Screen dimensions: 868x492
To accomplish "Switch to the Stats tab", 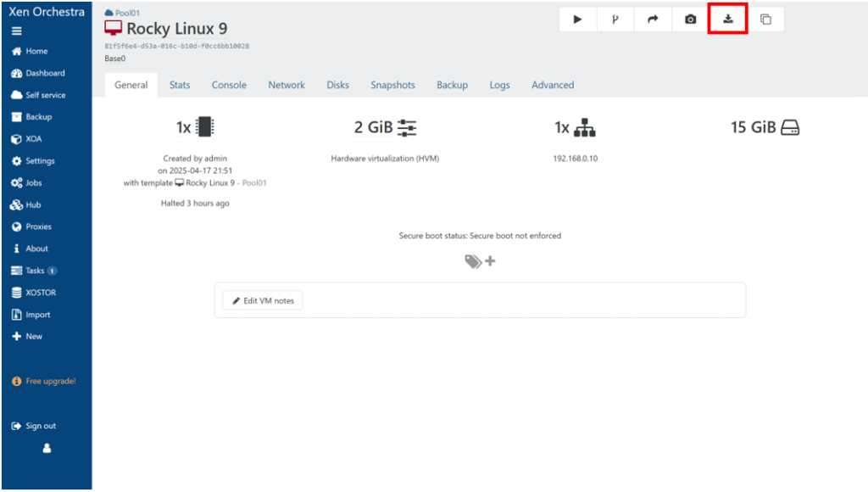I will 180,85.
